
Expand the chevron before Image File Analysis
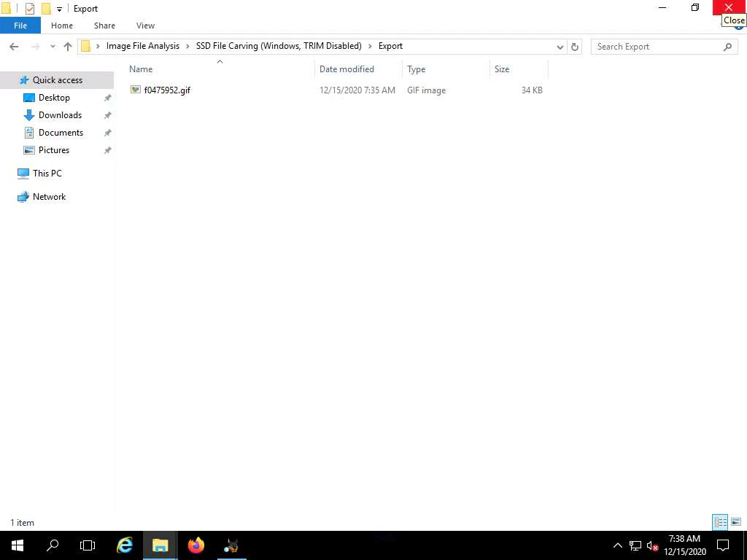pyautogui.click(x=98, y=46)
